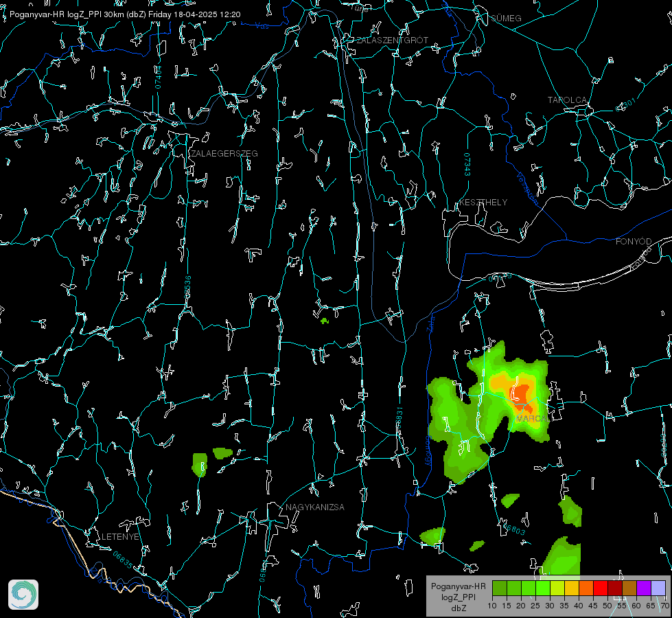This screenshot has width=672, height=618.
Task: Click the KESZTHELY city label
Action: 483,202
